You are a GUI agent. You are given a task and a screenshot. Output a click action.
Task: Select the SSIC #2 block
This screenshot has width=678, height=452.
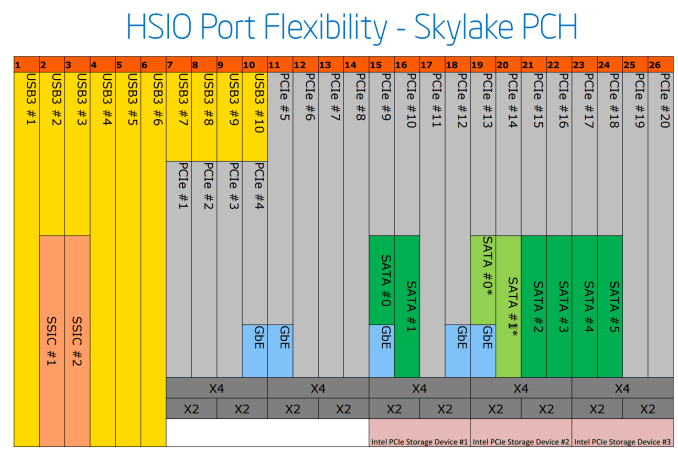(77, 341)
